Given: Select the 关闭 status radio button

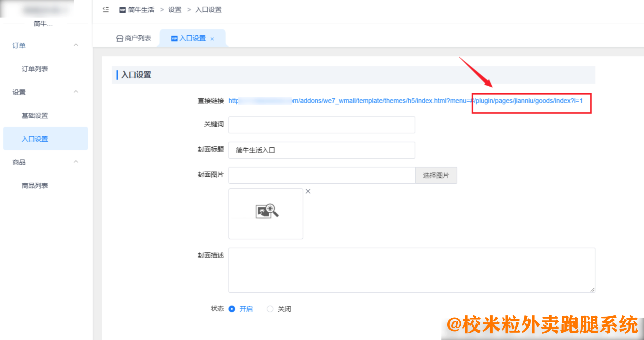Looking at the screenshot, I should 270,309.
